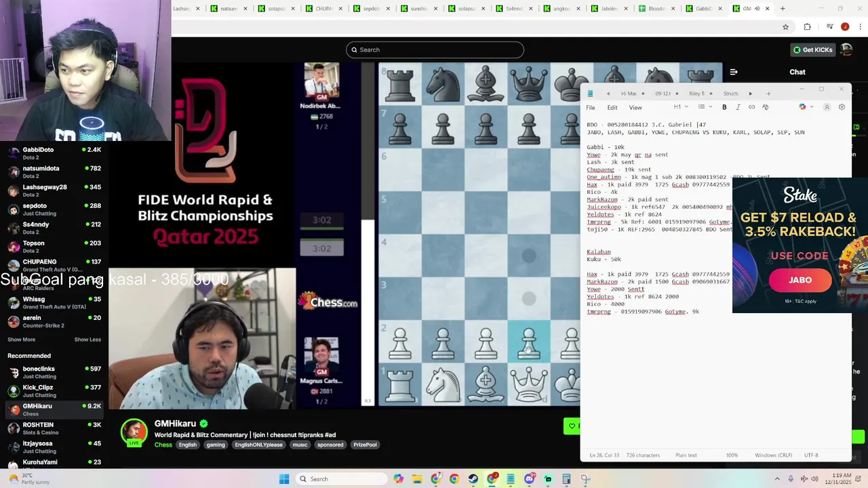Open ROSHTEIN channel in recommended list

click(54, 428)
